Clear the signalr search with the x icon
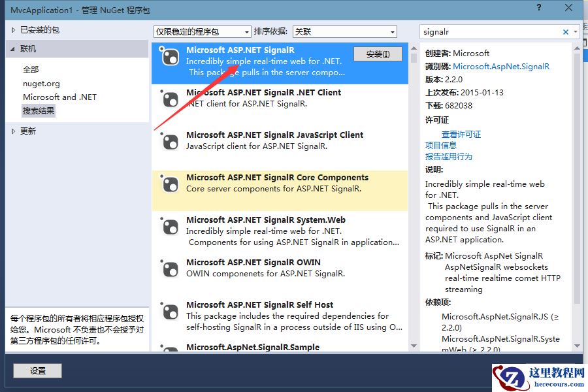Image resolution: width=588 pixels, height=392 pixels. pyautogui.click(x=564, y=31)
